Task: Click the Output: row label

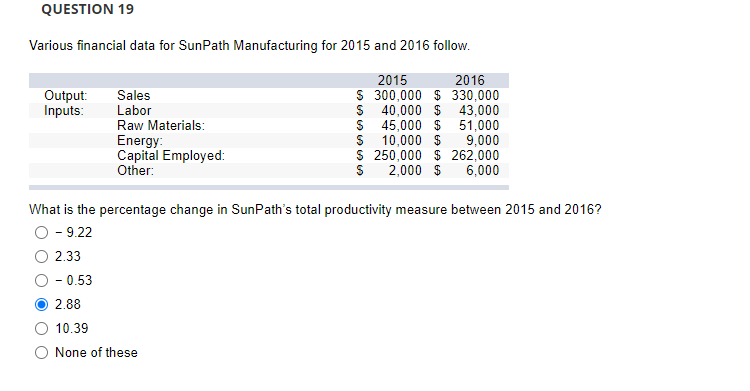Action: tap(66, 95)
